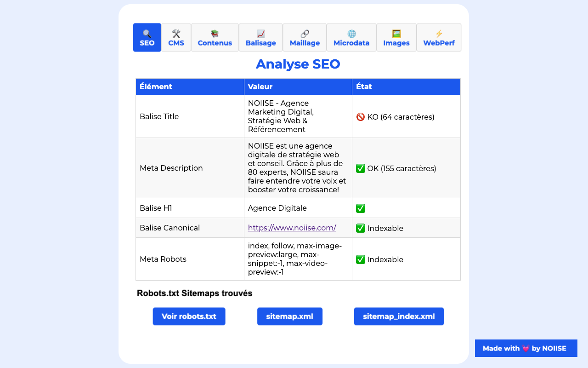Screen dimensions: 588x368
Task: Click the green check in Balise Canonical row
Action: coord(361,228)
